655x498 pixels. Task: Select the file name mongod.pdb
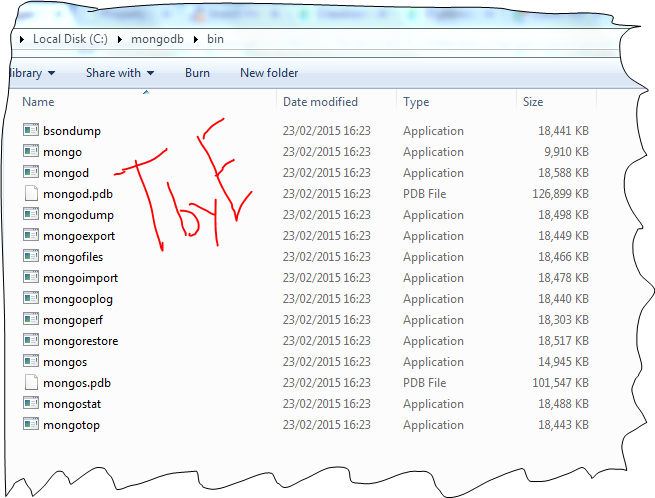coord(78,194)
